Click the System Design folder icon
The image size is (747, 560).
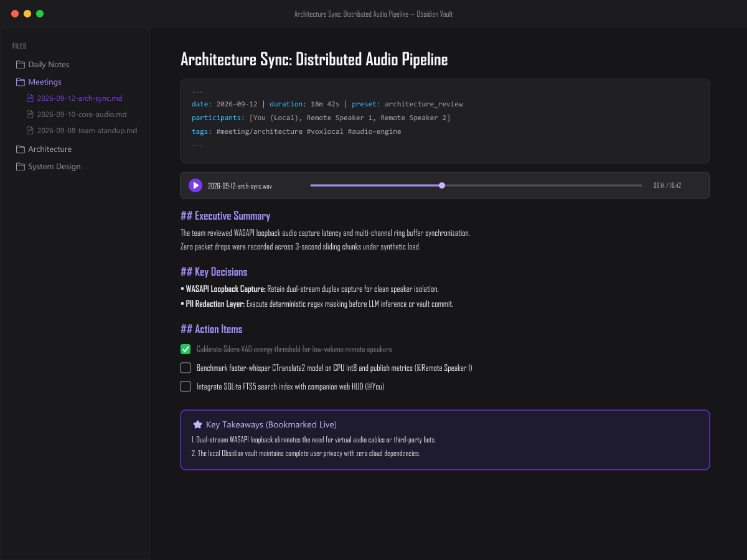pos(21,167)
